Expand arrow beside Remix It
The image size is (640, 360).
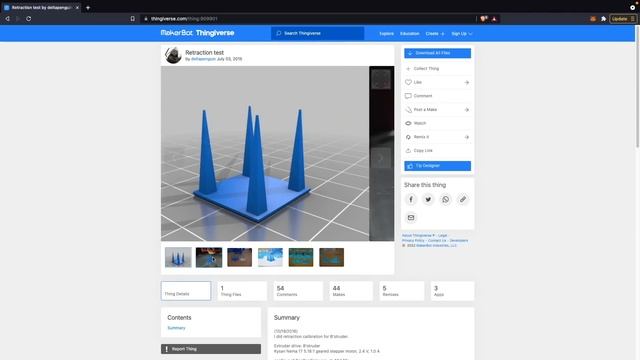coord(467,137)
